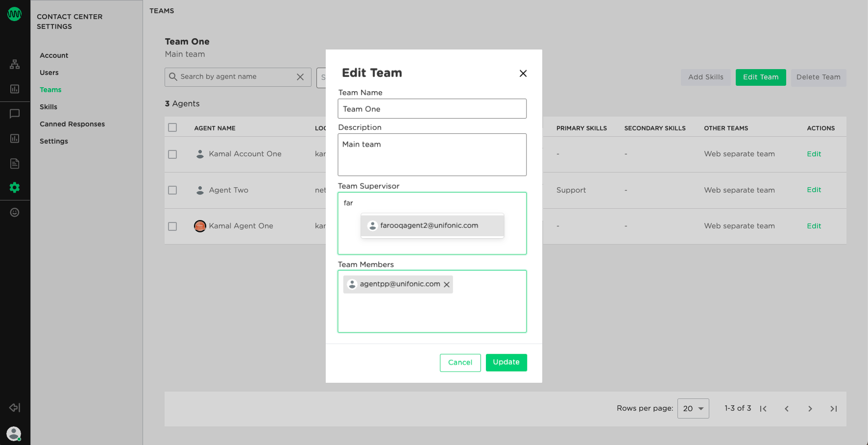Screen dimensions: 868x445
Task: Close the Edit Team dialog
Action: [523, 74]
